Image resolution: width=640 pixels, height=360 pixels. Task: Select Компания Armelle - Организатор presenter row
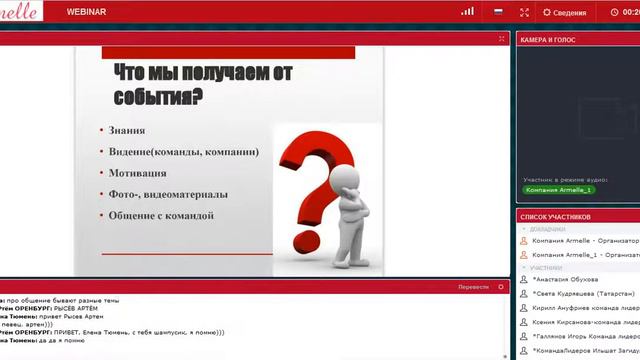[579, 241]
